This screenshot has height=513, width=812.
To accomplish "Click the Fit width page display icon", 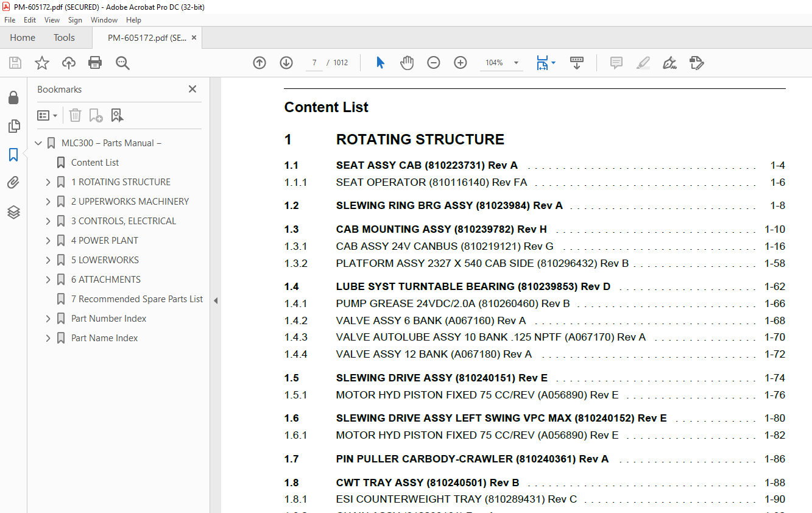I will pyautogui.click(x=542, y=63).
